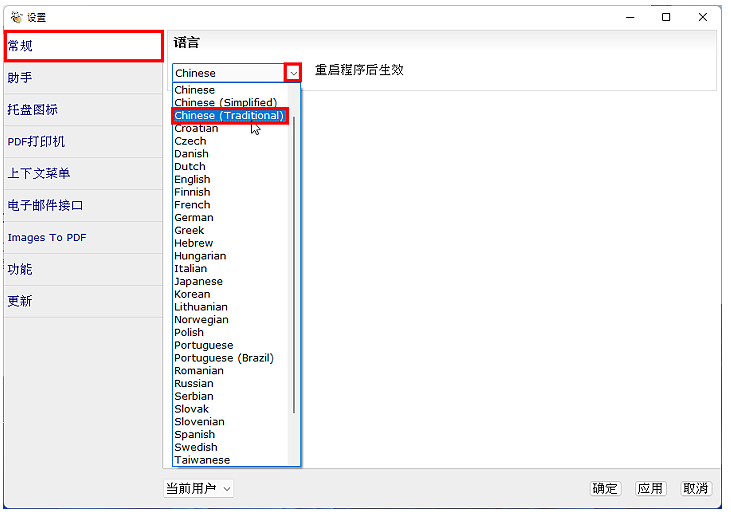This screenshot has width=731, height=519.
Task: Choose Norwegian in the dropdown
Action: (230, 320)
